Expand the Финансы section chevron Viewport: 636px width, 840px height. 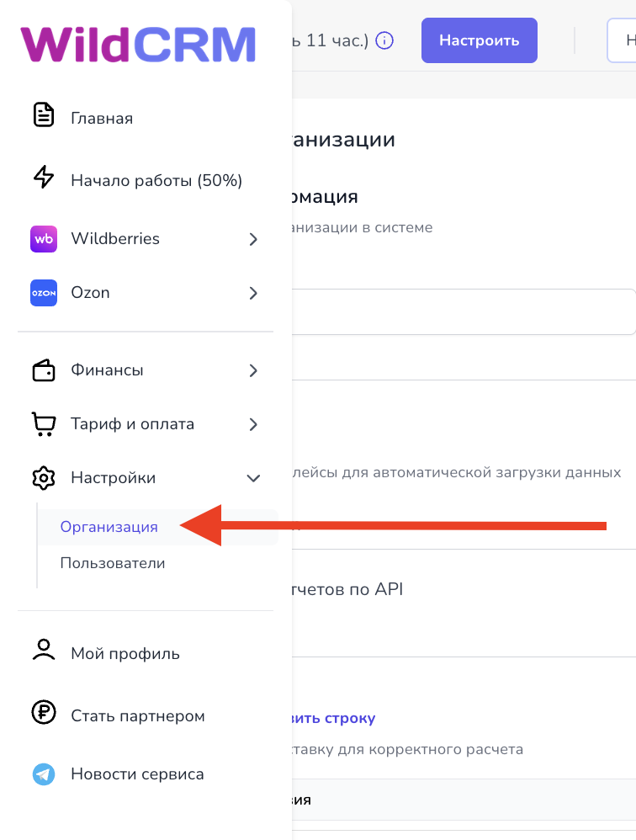point(254,370)
